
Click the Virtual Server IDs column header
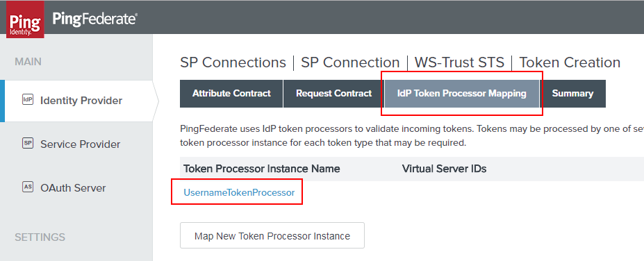tap(445, 169)
